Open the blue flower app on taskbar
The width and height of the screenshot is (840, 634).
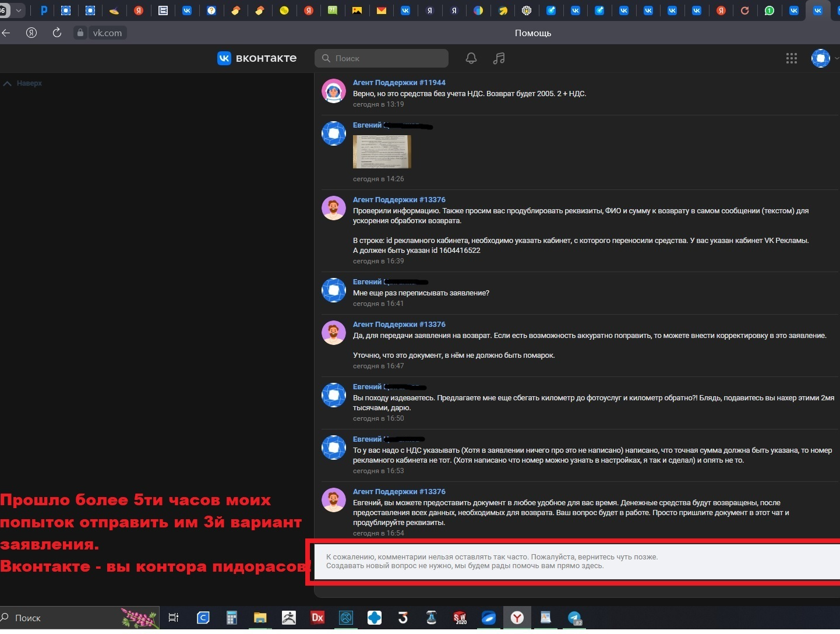coord(375,618)
